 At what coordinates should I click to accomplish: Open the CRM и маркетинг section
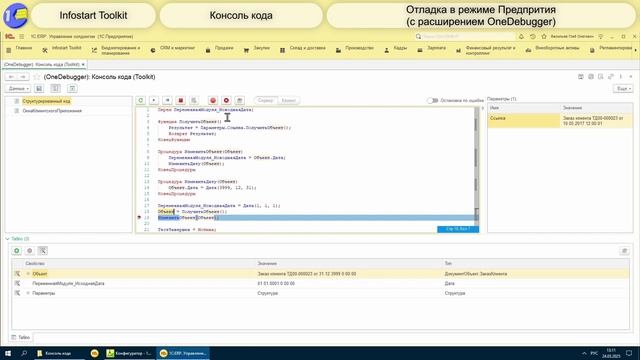[177, 48]
